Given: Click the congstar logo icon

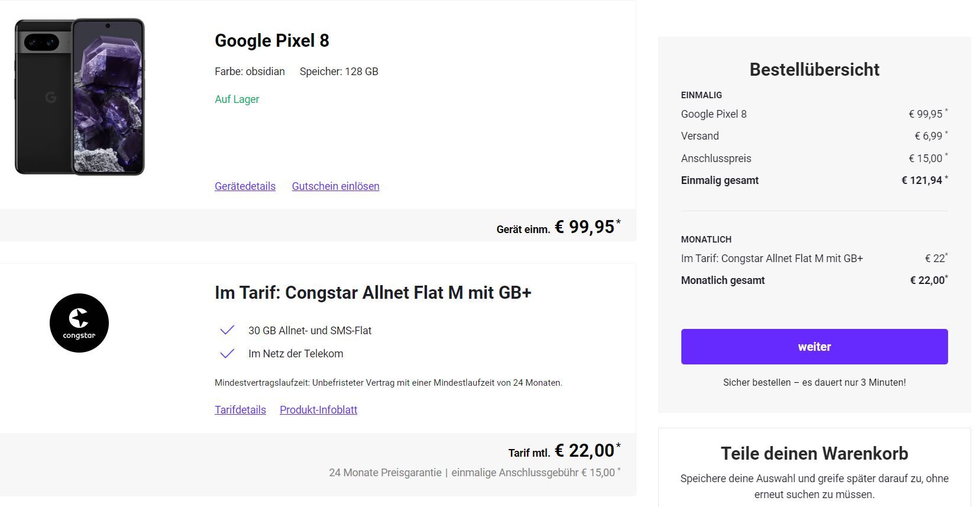Looking at the screenshot, I should point(79,323).
